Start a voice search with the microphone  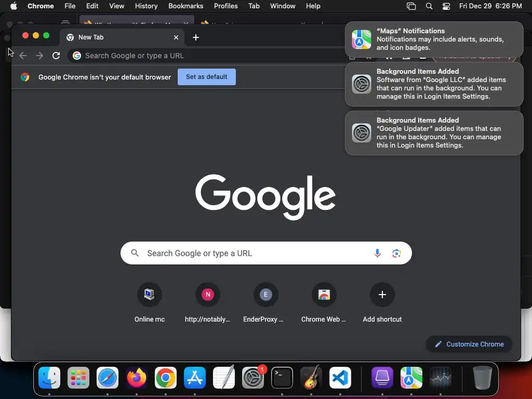(x=377, y=253)
